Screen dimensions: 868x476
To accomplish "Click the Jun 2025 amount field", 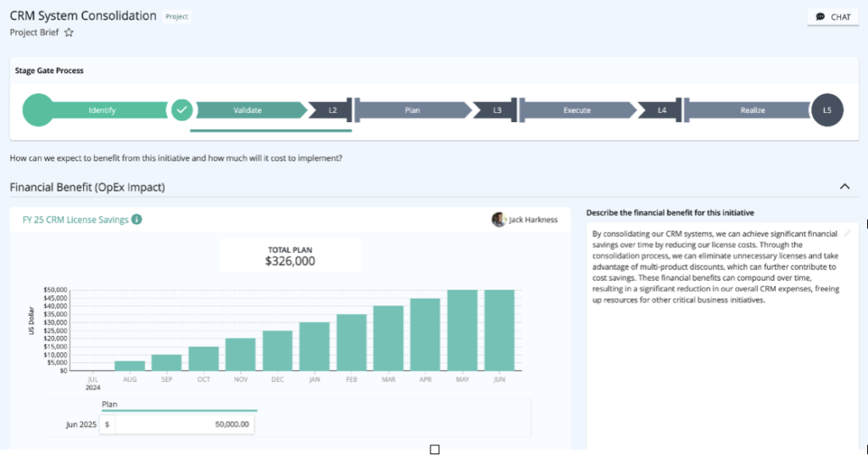I will pyautogui.click(x=176, y=424).
